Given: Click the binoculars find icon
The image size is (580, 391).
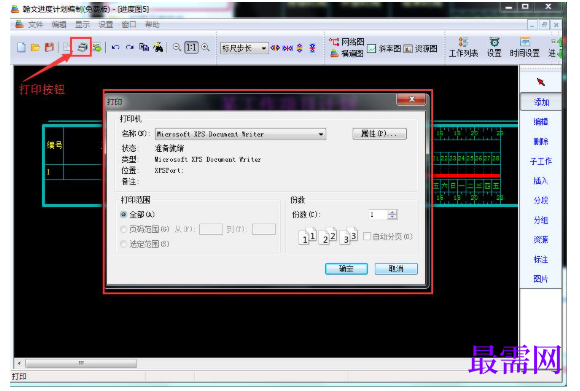Looking at the screenshot, I should (x=158, y=47).
